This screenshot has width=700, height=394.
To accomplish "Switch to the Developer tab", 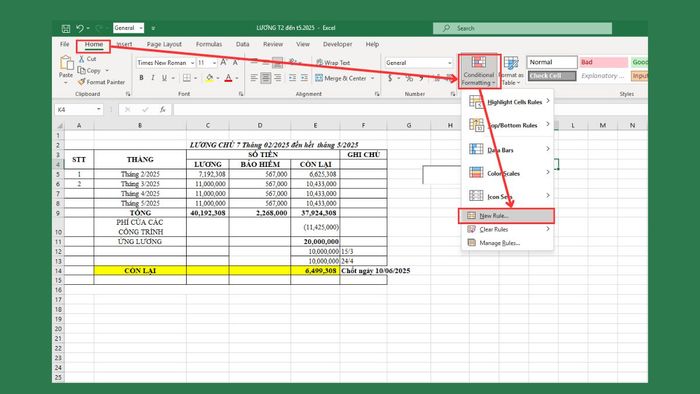I will pos(338,44).
